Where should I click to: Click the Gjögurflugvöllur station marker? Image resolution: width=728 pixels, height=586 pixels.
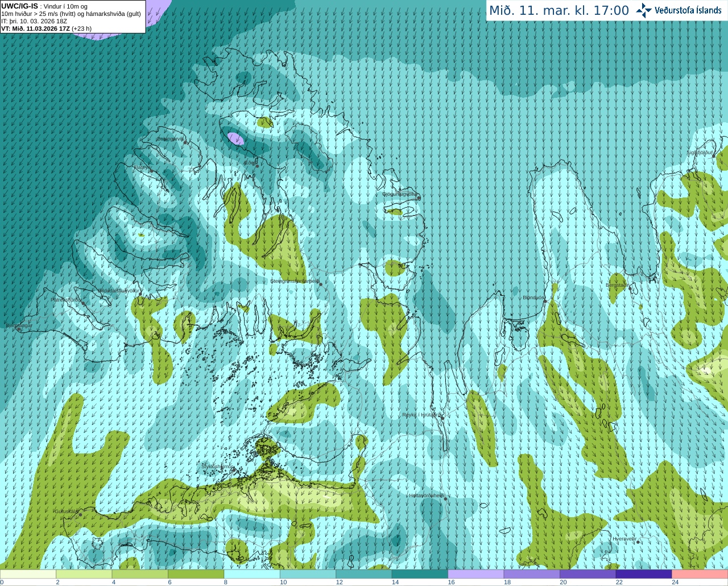pos(419,197)
